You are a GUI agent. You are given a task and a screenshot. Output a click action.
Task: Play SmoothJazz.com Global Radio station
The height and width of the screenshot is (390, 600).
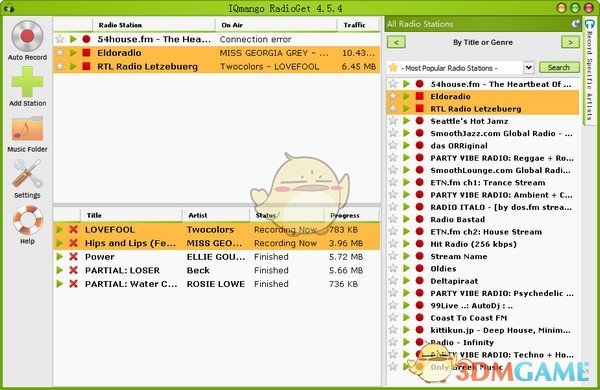pos(406,133)
